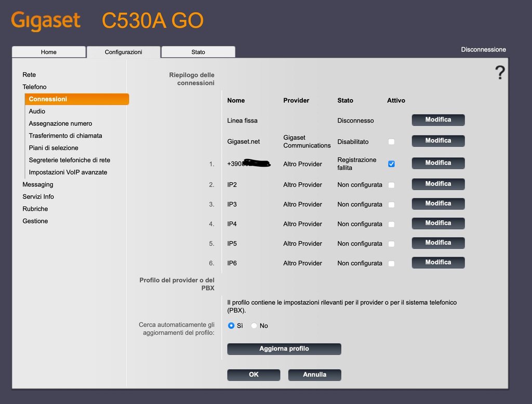The image size is (532, 404).
Task: Click the Gigaset Communications provider text
Action: pyautogui.click(x=307, y=141)
